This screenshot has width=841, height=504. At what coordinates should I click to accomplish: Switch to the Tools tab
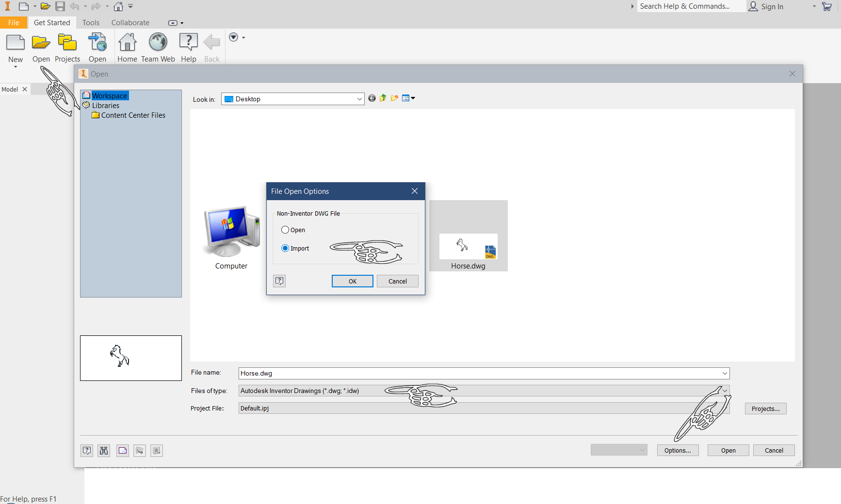coord(91,23)
